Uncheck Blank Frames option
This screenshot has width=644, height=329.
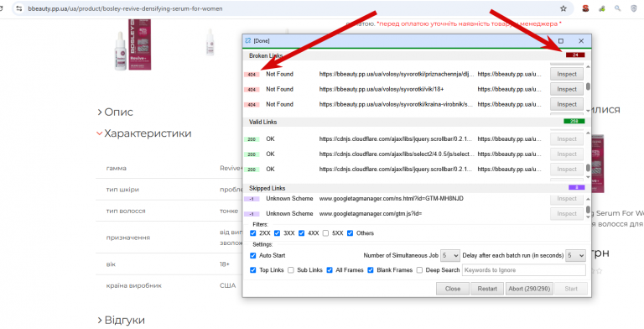click(371, 270)
